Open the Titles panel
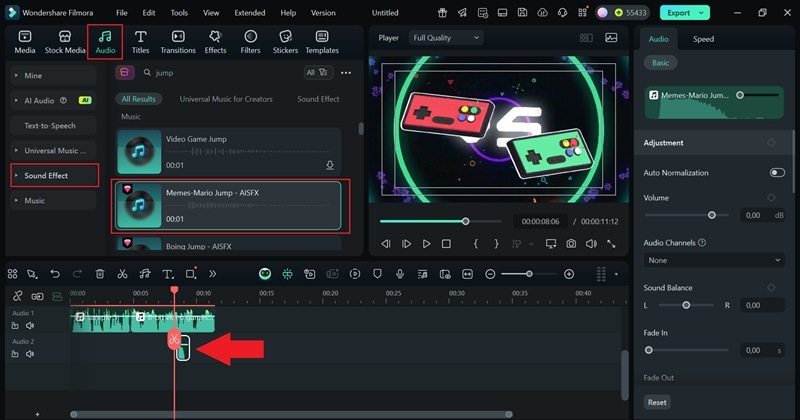Viewport: 800px width, 420px height. [x=140, y=42]
